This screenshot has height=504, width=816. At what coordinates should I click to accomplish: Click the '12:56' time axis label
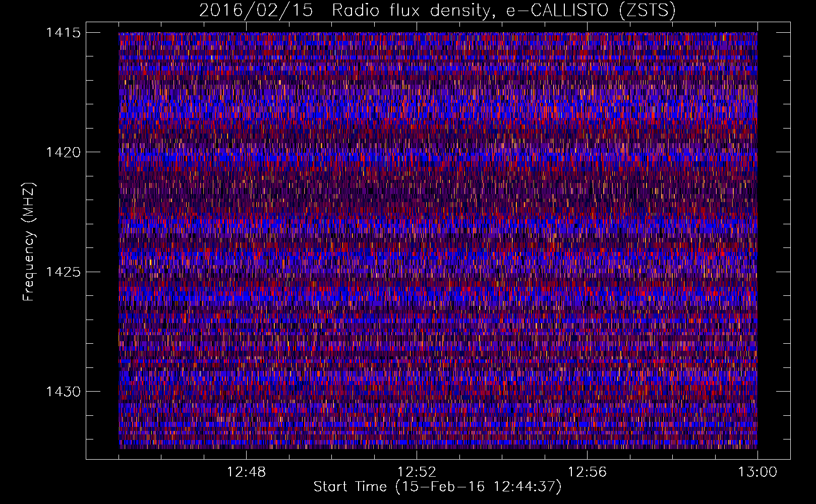tap(587, 472)
